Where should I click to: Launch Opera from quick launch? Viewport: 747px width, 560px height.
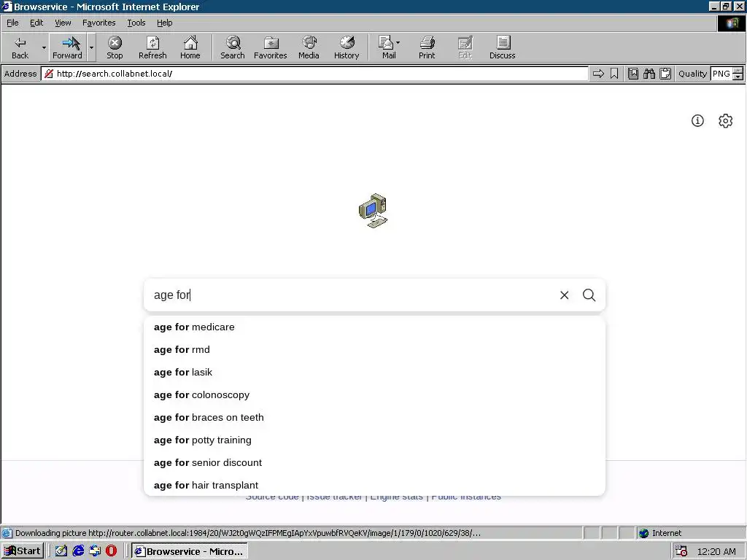pyautogui.click(x=111, y=551)
